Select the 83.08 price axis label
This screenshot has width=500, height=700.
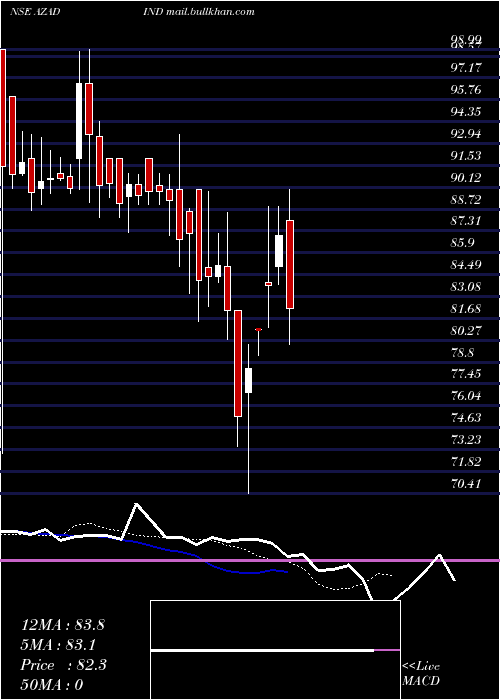click(x=466, y=287)
